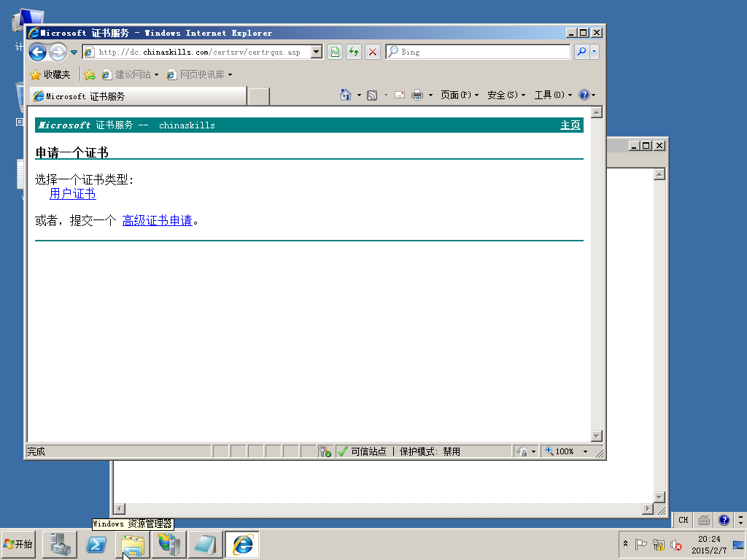
Task: Click the language bar keyboard icon
Action: point(704,520)
